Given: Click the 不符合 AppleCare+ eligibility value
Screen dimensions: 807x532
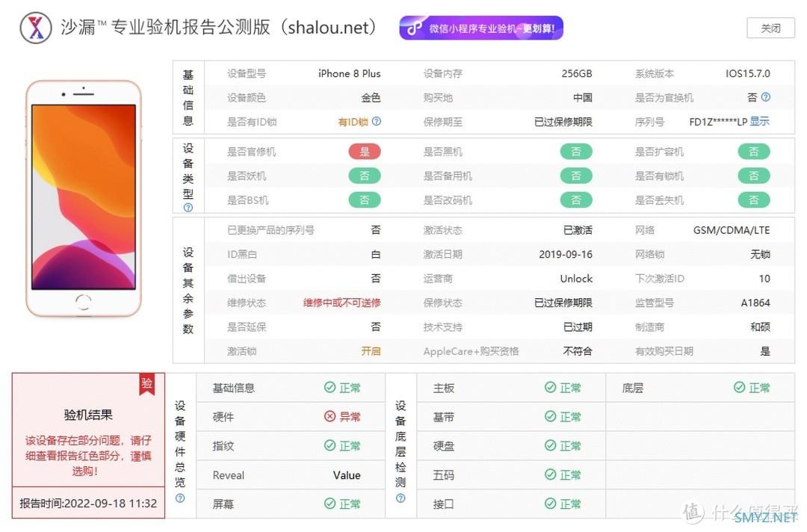Looking at the screenshot, I should (x=578, y=351).
